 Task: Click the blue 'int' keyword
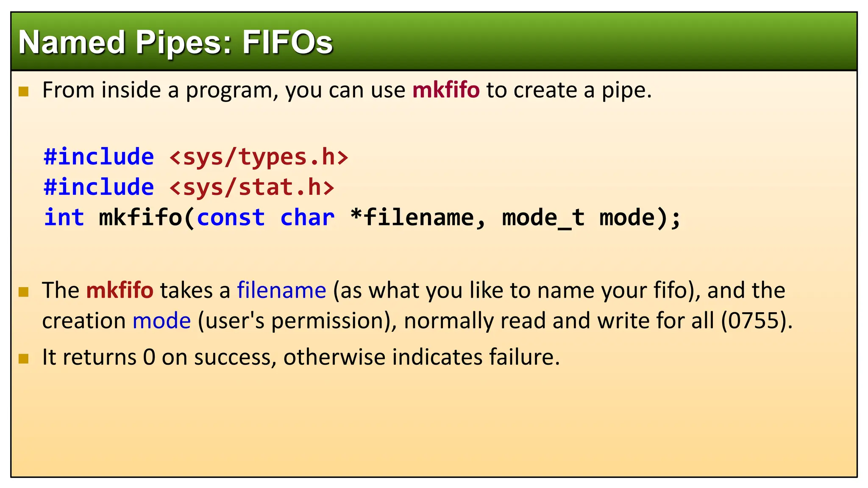(64, 218)
